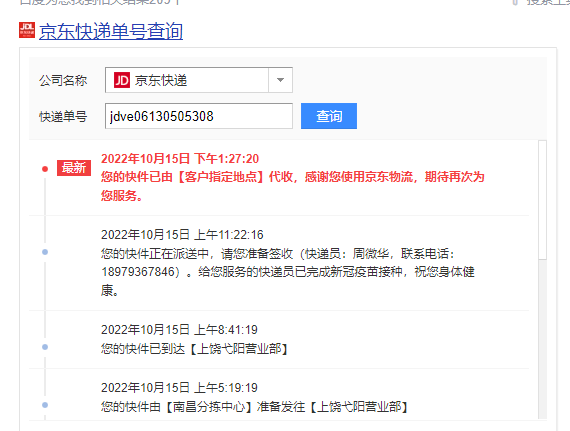Click the courier phone number 18979367846

[138, 272]
